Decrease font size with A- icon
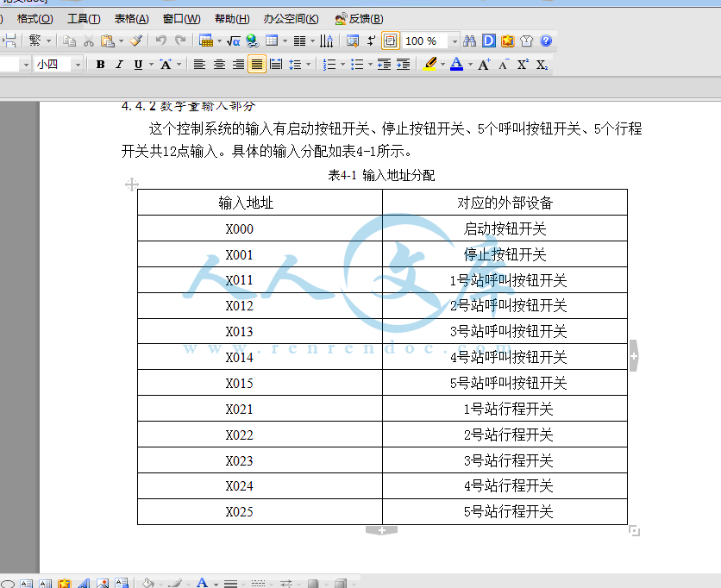This screenshot has height=588, width=721. click(x=504, y=65)
